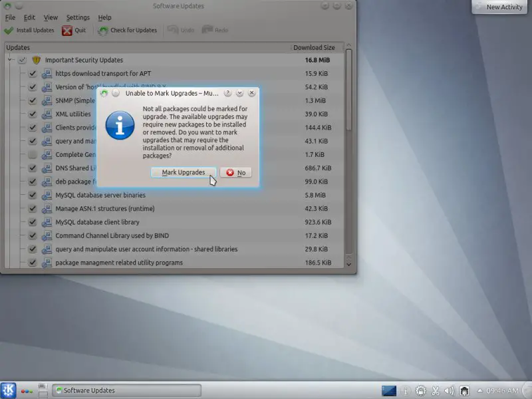Click the package icon on the deb package row
This screenshot has height=399, width=532.
[x=47, y=182]
